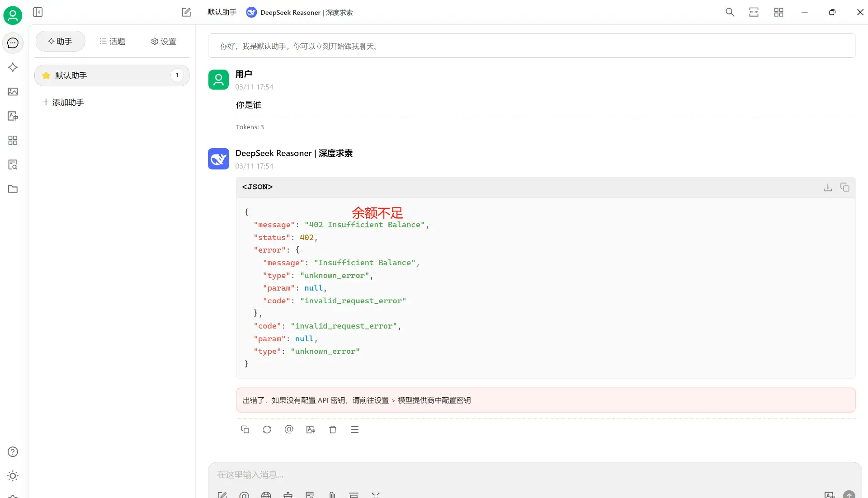Open the help documentation icon
The width and height of the screenshot is (868, 498).
click(x=13, y=452)
